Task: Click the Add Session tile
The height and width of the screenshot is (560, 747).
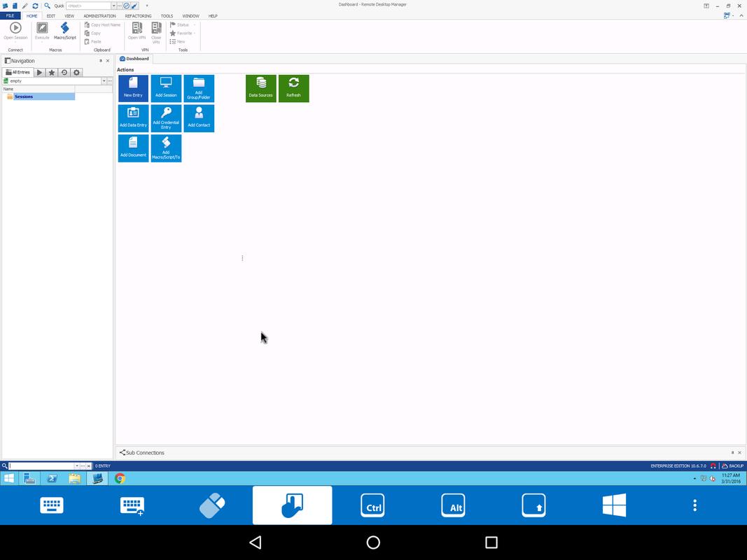Action: pos(166,88)
